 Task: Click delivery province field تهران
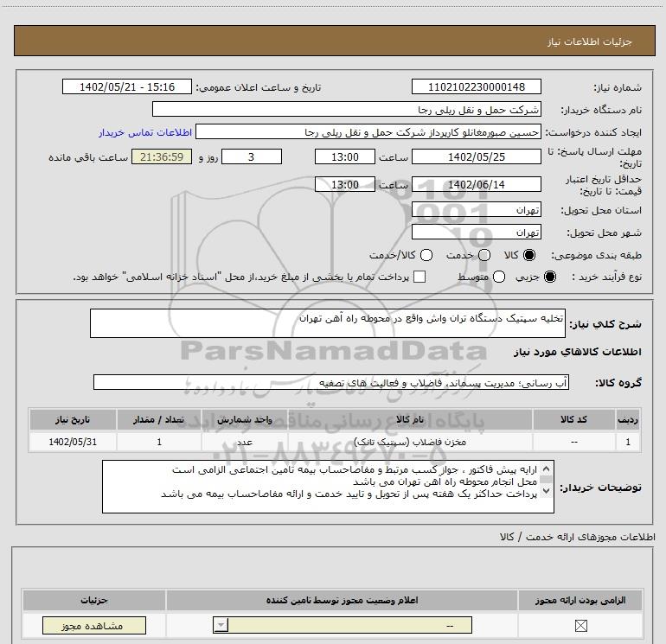coord(476,209)
